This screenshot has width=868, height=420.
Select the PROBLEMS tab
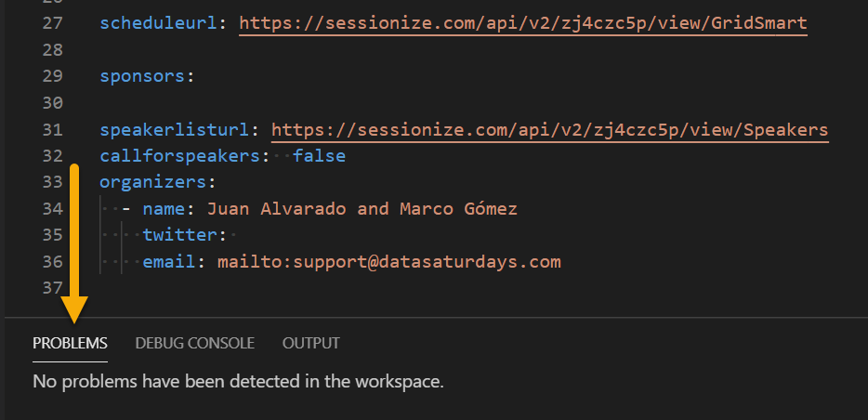(70, 343)
